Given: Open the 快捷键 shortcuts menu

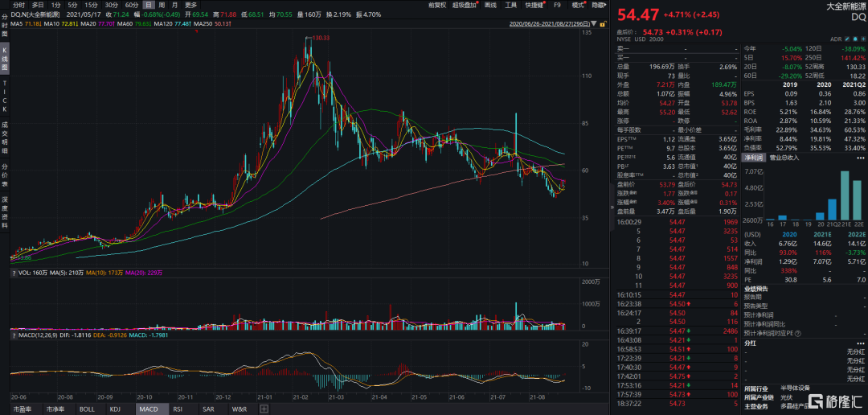Looking at the screenshot, I should (535, 5).
